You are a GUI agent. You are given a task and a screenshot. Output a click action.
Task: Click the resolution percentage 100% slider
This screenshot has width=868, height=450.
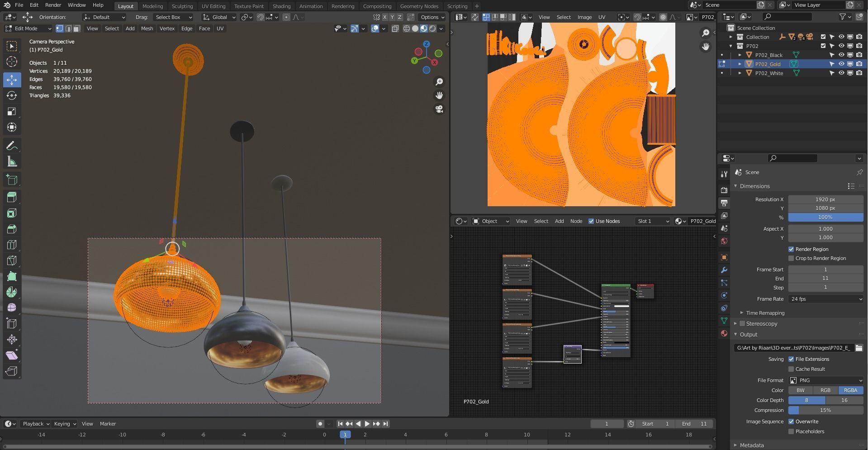pos(825,217)
